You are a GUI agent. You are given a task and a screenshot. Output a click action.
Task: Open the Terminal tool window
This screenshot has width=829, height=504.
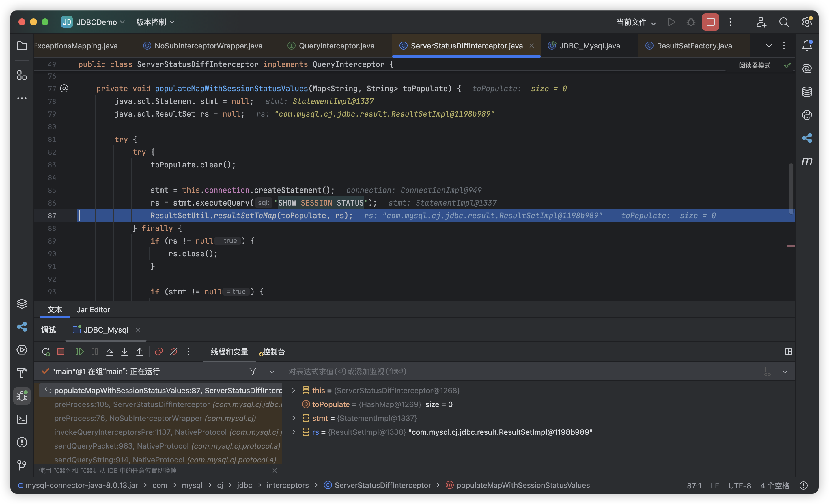coord(22,419)
